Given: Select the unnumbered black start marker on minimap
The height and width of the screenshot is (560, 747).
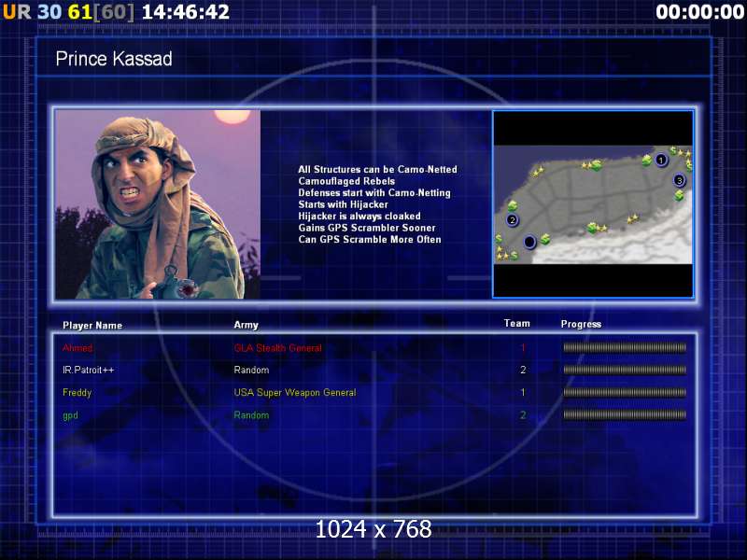Looking at the screenshot, I should (529, 242).
